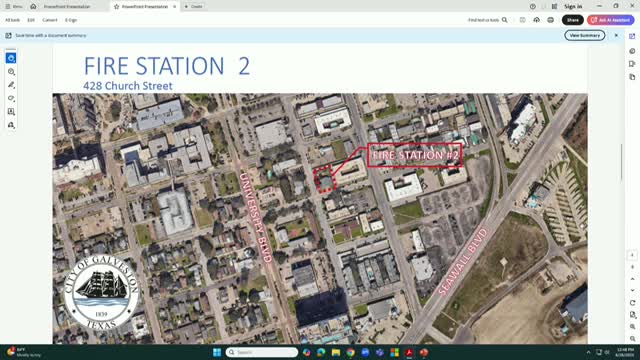Click the rotate view icon on right rail
This screenshot has width=640, height=360.
point(632,303)
